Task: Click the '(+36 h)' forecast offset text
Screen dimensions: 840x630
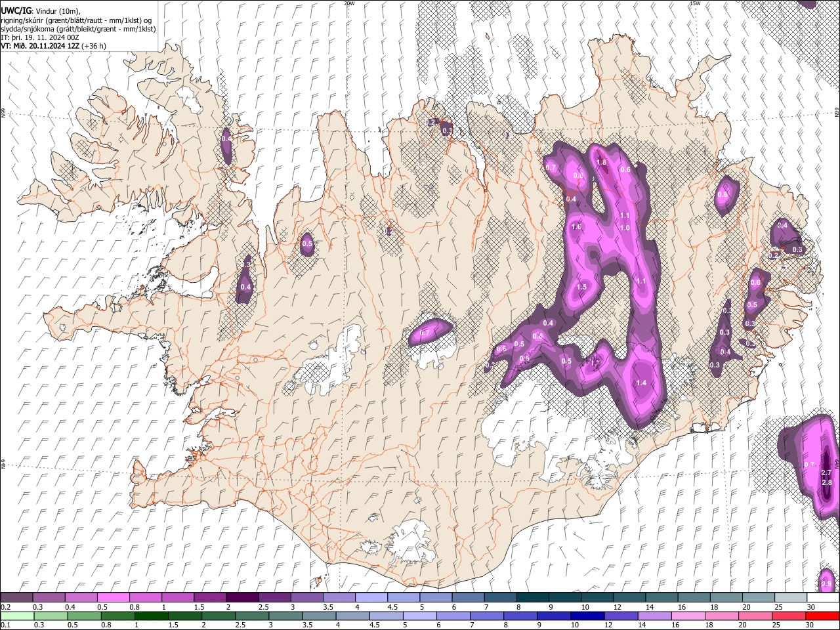Action: [94, 46]
